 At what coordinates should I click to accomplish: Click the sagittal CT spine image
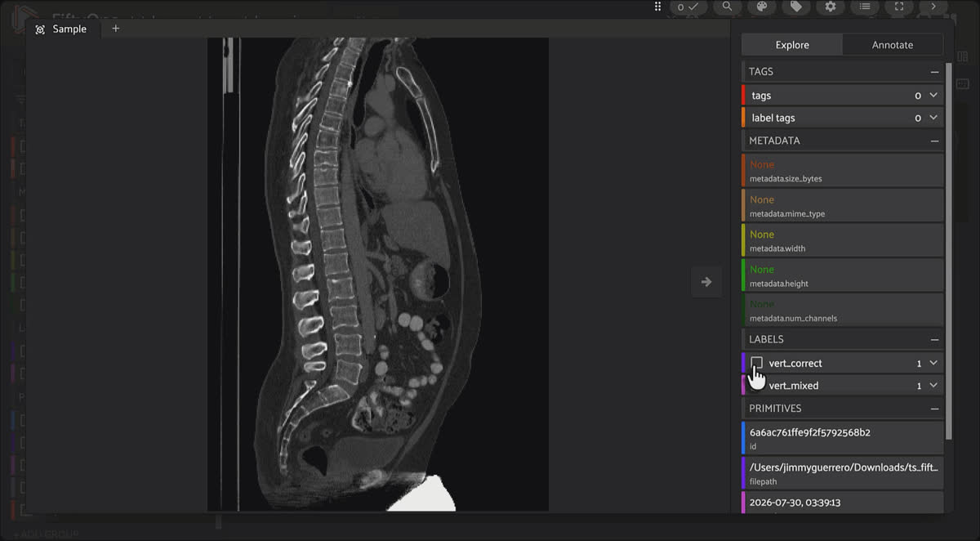click(377, 274)
